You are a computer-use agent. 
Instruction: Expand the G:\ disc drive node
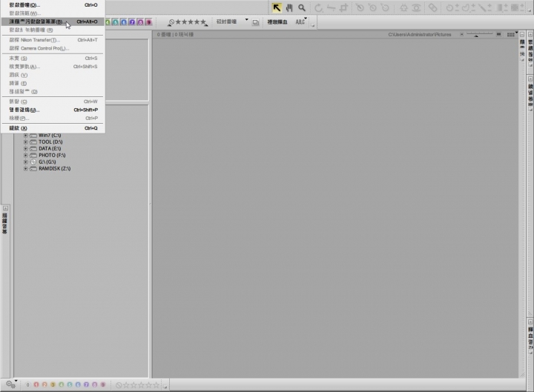(25, 162)
